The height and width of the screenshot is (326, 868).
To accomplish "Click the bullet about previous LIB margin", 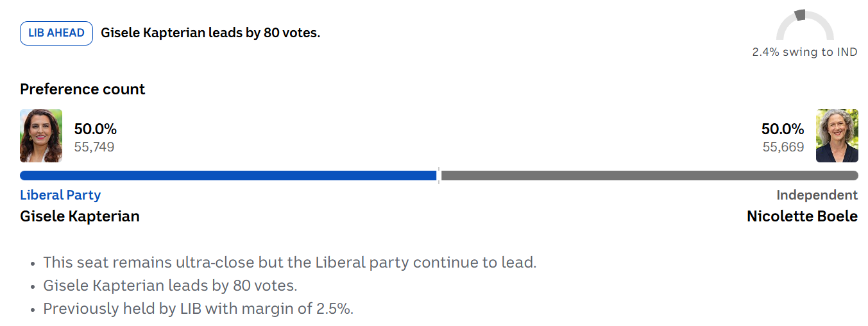I will pos(198,309).
